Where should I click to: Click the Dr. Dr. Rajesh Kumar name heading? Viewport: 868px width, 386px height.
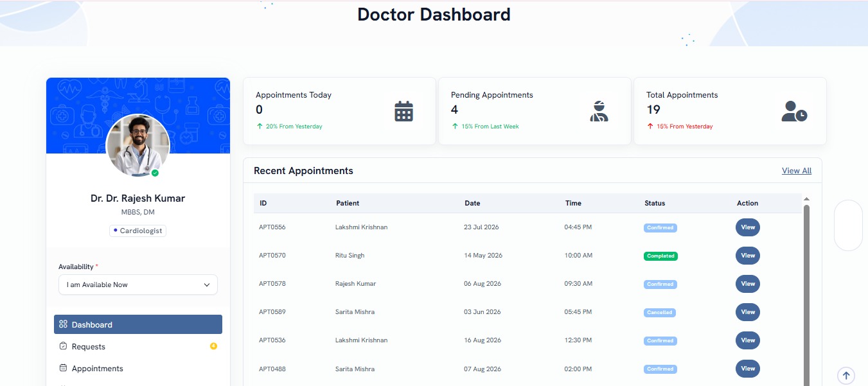coord(137,198)
